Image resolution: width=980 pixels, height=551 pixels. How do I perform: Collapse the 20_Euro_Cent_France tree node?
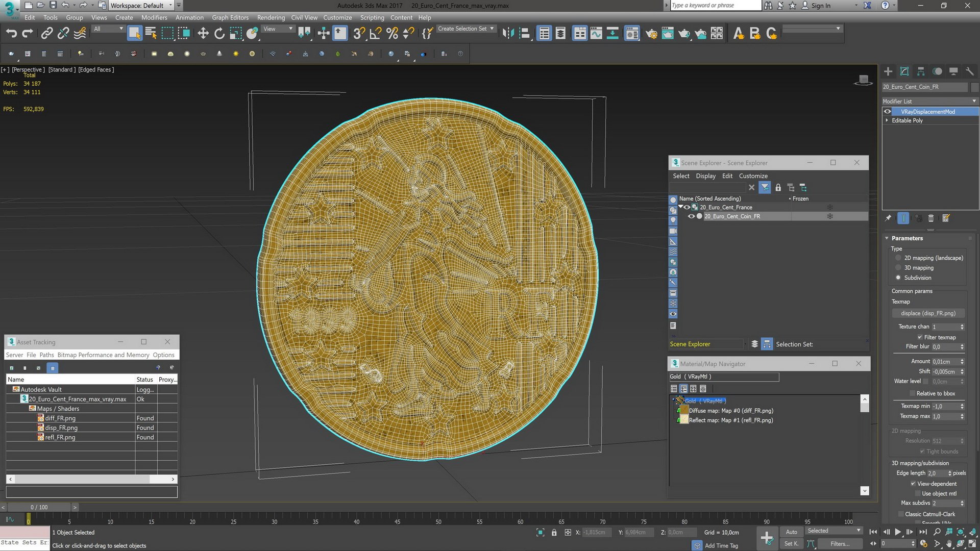680,207
